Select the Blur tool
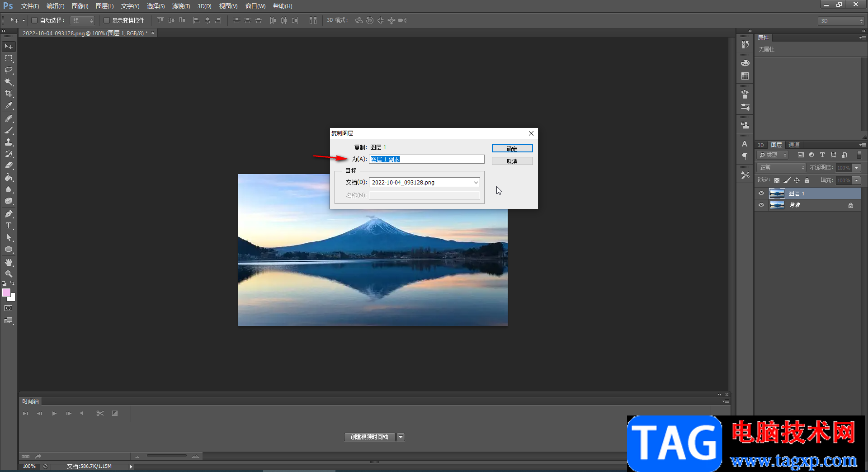 click(x=9, y=189)
